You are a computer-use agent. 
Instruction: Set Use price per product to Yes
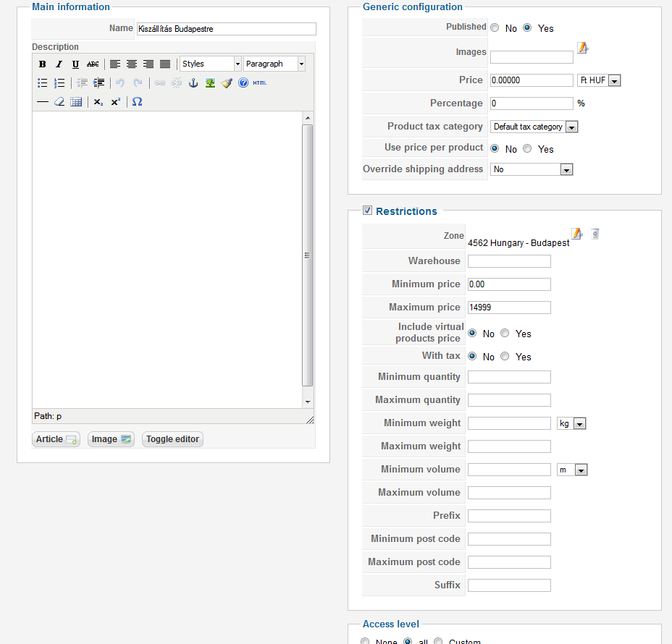[x=527, y=148]
